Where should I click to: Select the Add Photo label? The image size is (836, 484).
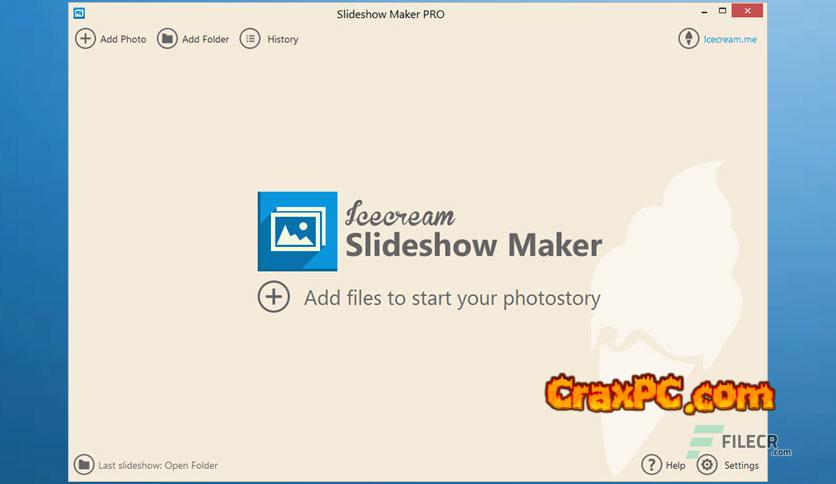click(123, 39)
